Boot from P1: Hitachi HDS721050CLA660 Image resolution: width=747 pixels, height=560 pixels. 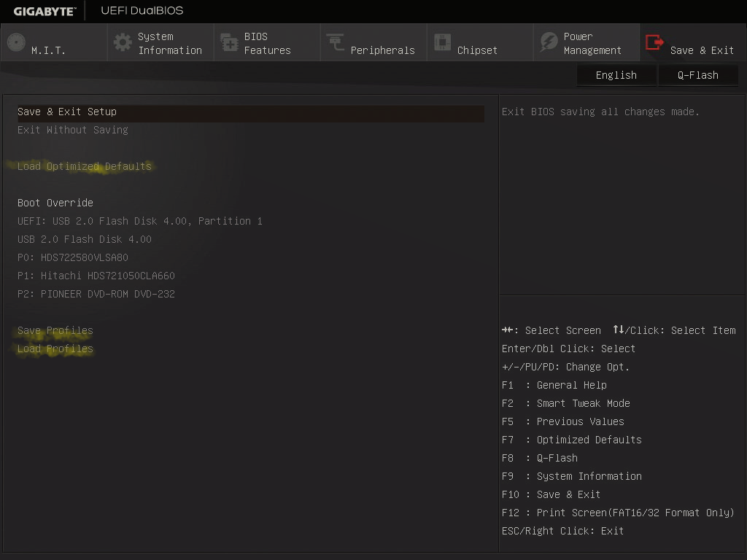(96, 276)
